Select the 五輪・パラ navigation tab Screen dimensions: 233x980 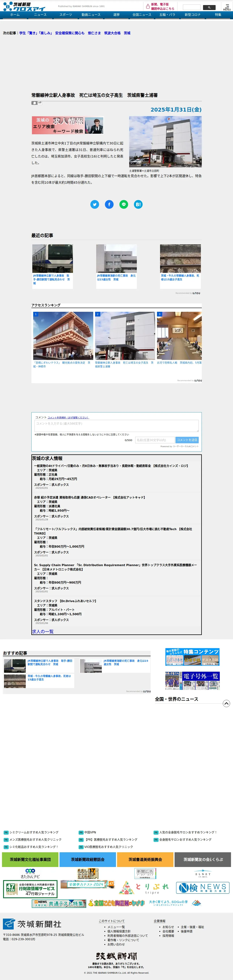[167, 15]
